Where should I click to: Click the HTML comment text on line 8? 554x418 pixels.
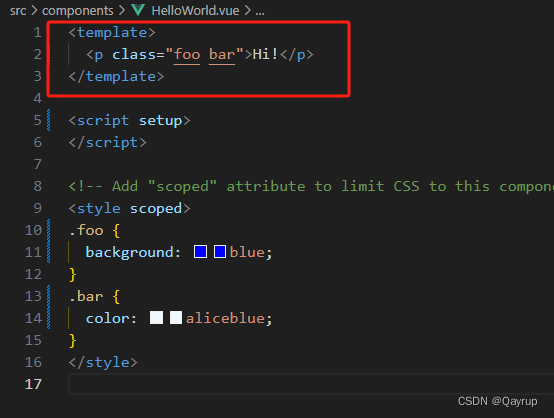311,186
